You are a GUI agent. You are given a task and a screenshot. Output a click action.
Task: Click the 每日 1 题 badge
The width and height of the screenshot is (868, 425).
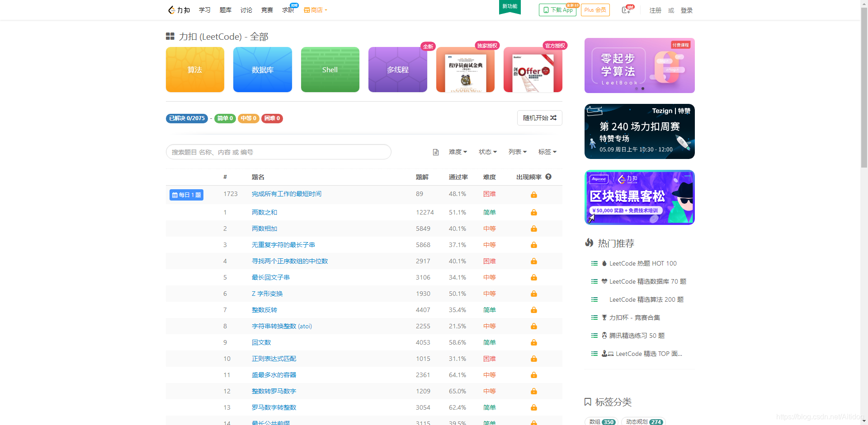[x=186, y=195]
